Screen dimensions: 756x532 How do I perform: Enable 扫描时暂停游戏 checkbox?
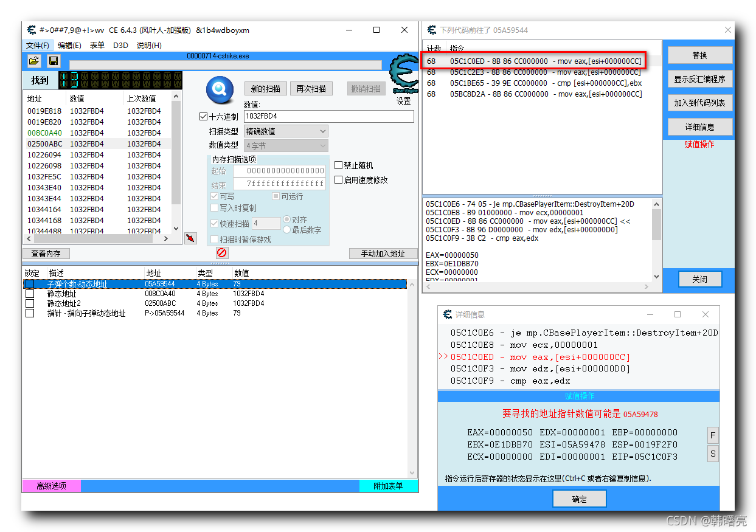214,240
